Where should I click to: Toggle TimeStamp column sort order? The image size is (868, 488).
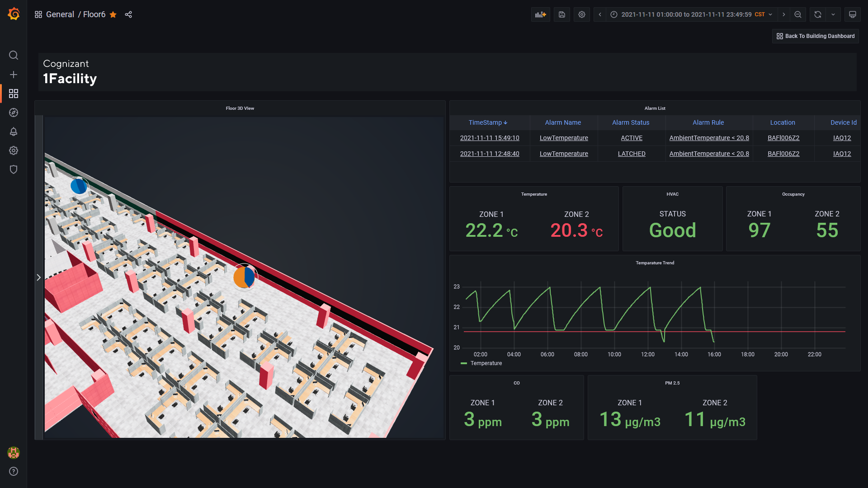tap(487, 122)
